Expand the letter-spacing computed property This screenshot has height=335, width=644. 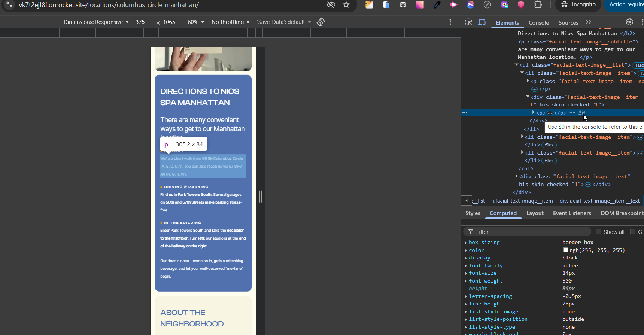pyautogui.click(x=465, y=296)
